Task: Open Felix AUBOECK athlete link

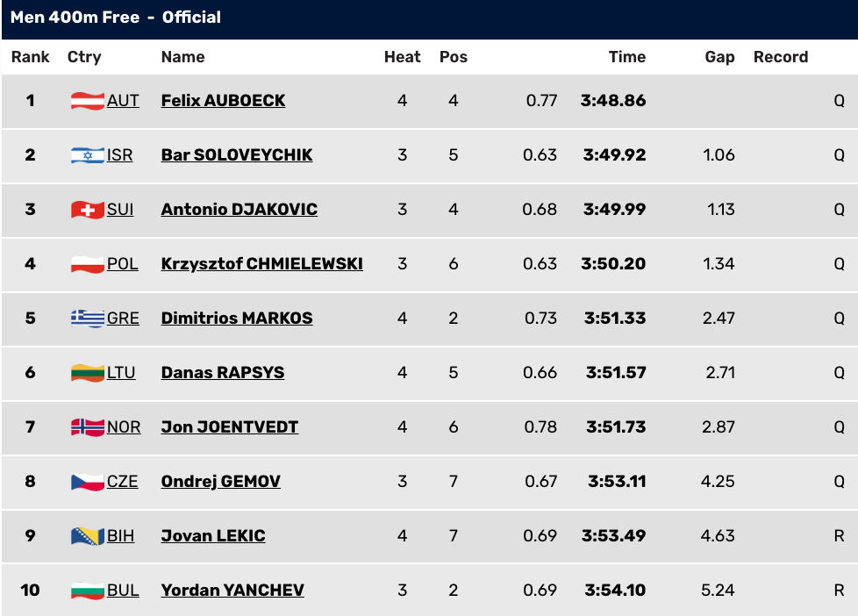Action: click(223, 101)
